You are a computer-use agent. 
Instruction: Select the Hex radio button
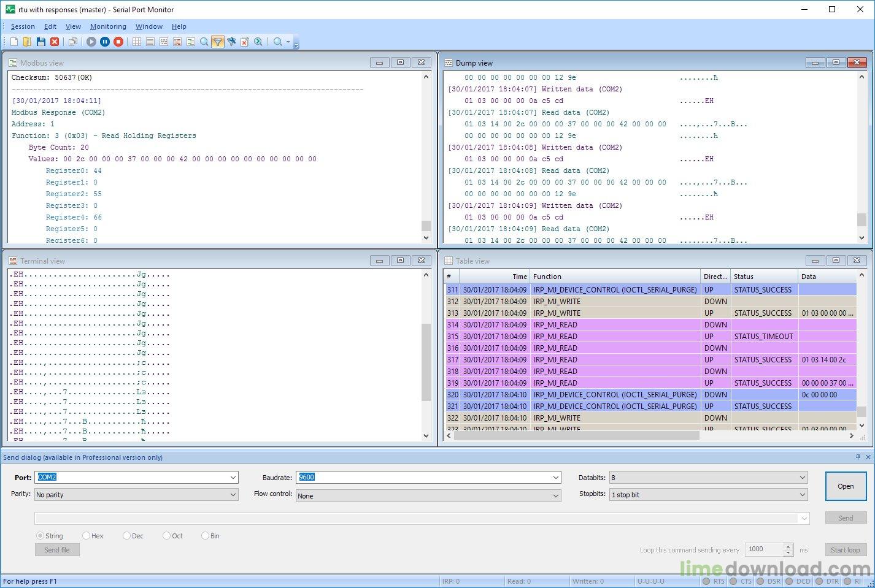pos(87,536)
